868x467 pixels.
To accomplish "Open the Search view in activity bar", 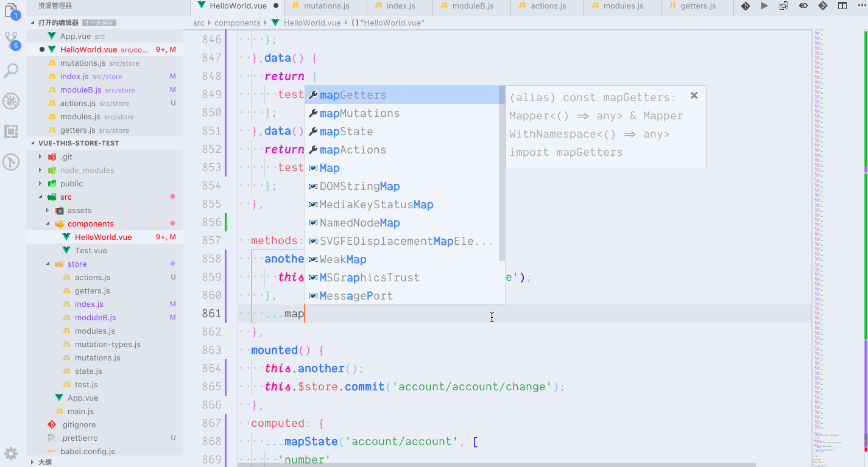I will (11, 71).
